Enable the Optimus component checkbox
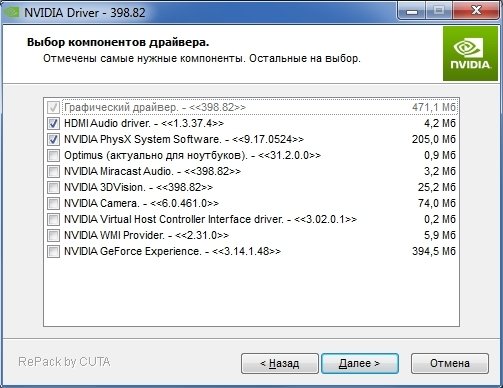Viewport: 503px width, 388px height. click(53, 155)
